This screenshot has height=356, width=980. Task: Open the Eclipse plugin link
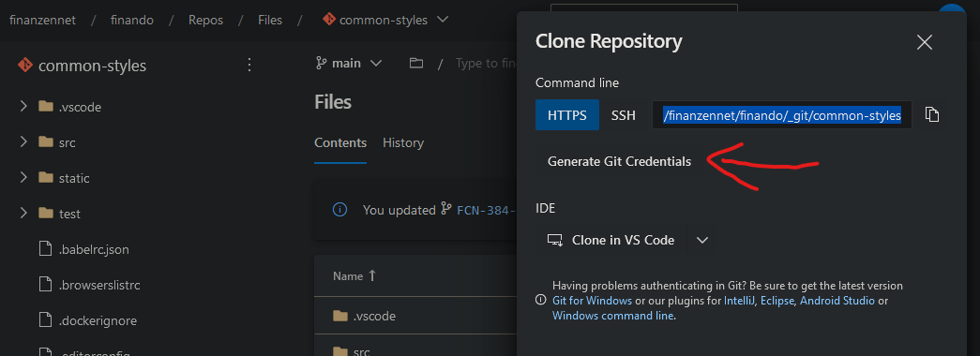pyautogui.click(x=776, y=301)
